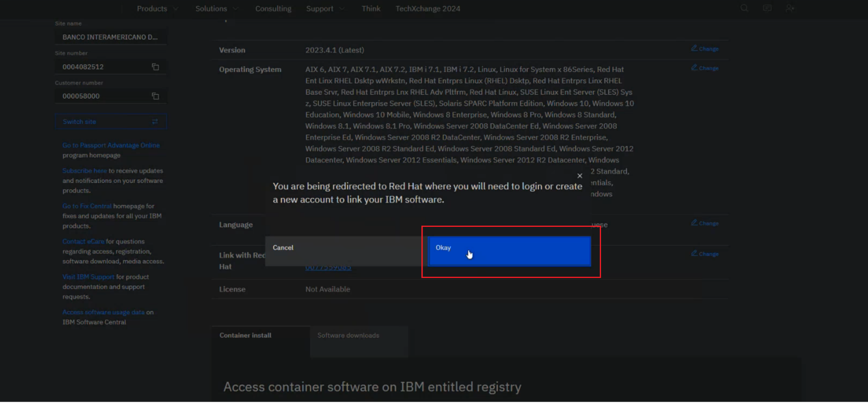
Task: Click the Customer number field
Action: click(x=111, y=96)
